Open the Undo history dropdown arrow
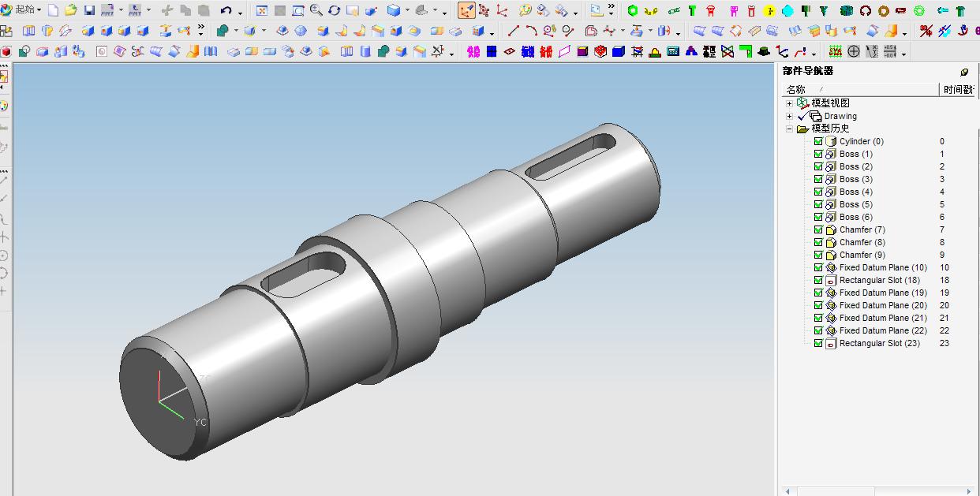 [240, 13]
